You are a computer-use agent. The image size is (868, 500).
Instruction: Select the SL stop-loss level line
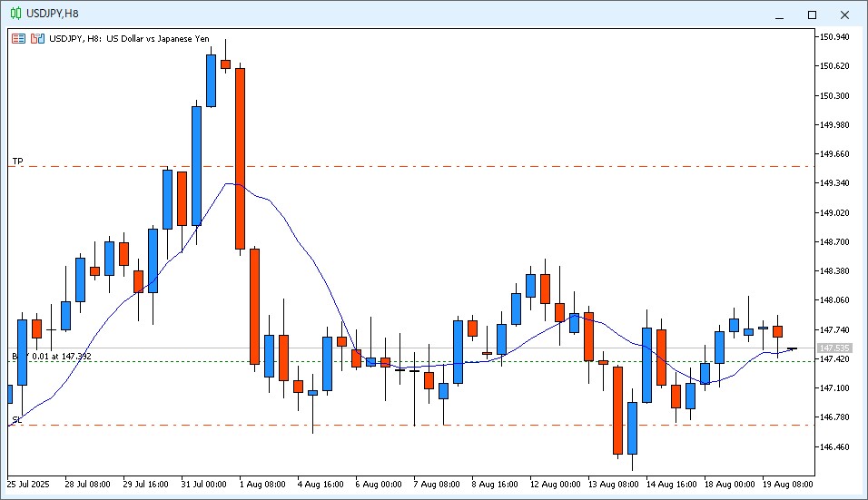coord(410,425)
